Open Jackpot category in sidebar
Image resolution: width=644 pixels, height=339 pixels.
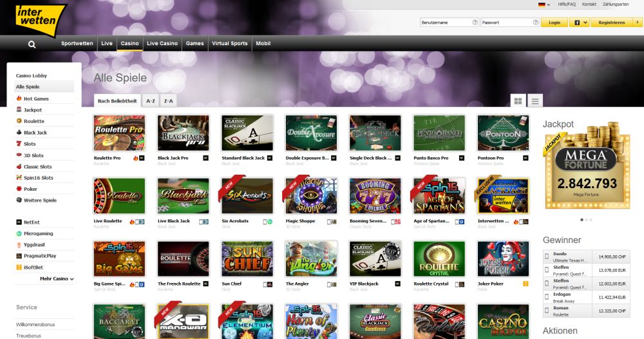click(x=33, y=110)
